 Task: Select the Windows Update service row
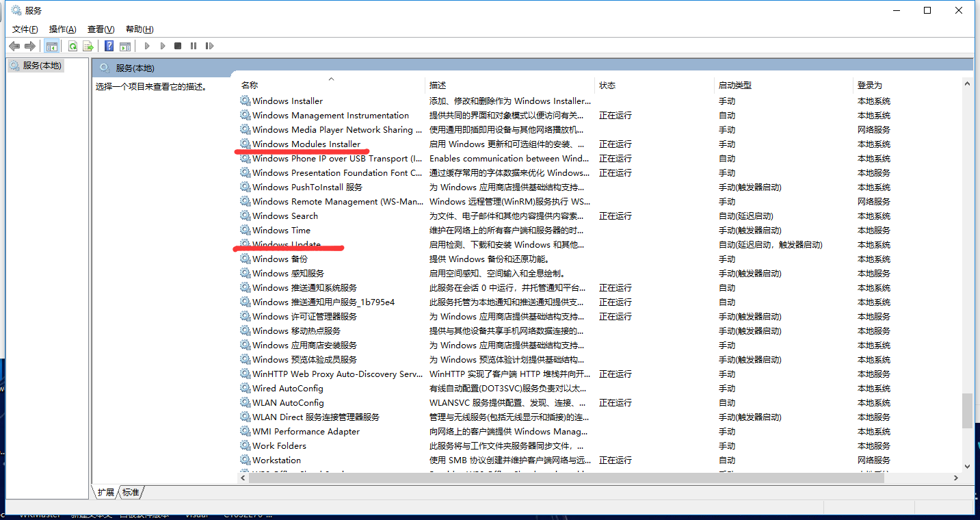click(x=287, y=244)
